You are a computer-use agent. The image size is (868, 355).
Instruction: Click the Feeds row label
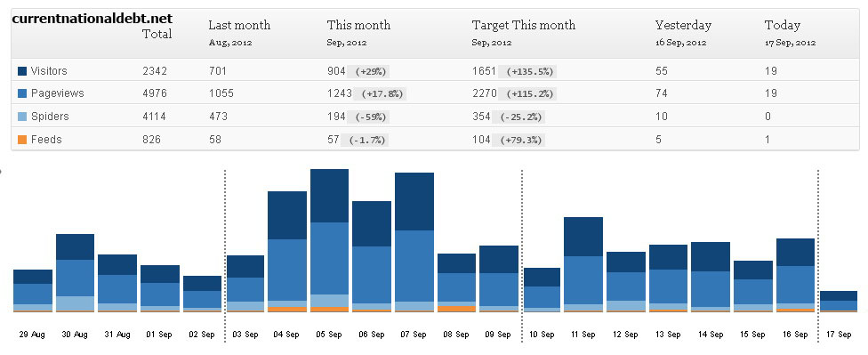click(46, 140)
